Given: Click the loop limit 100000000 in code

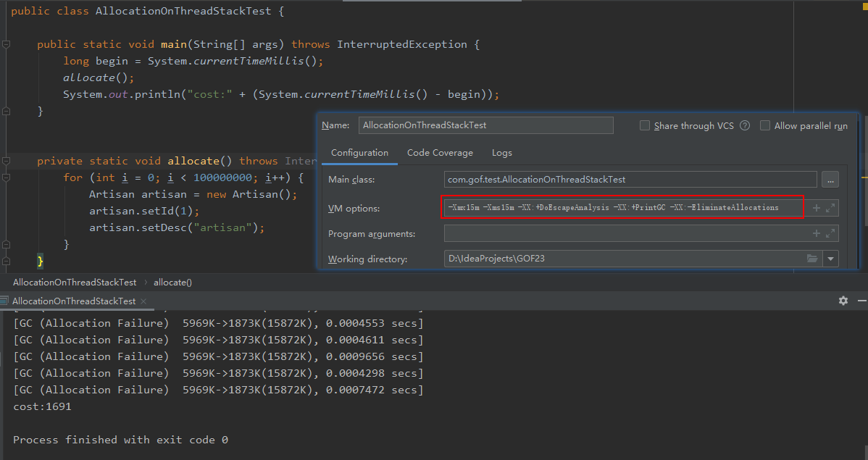Looking at the screenshot, I should coord(222,177).
